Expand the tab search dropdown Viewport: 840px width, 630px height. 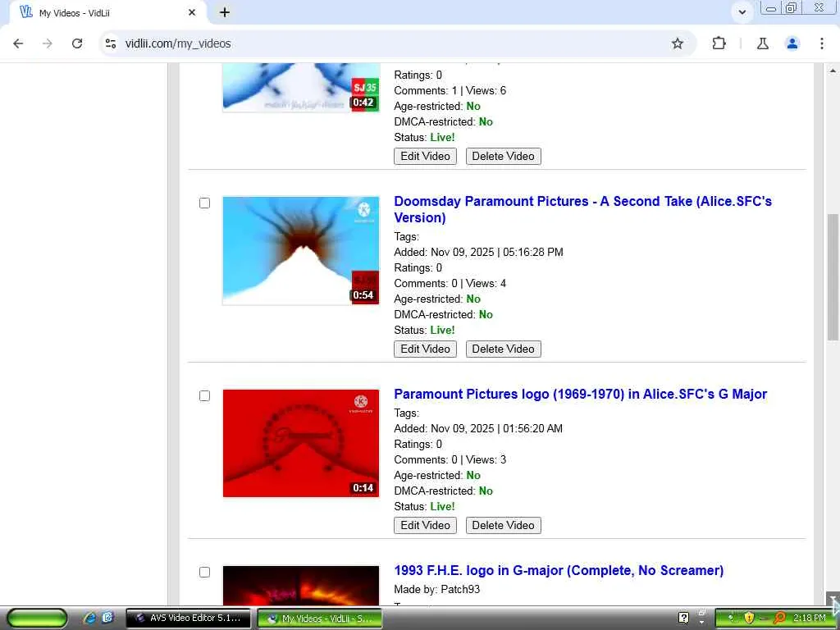[742, 11]
